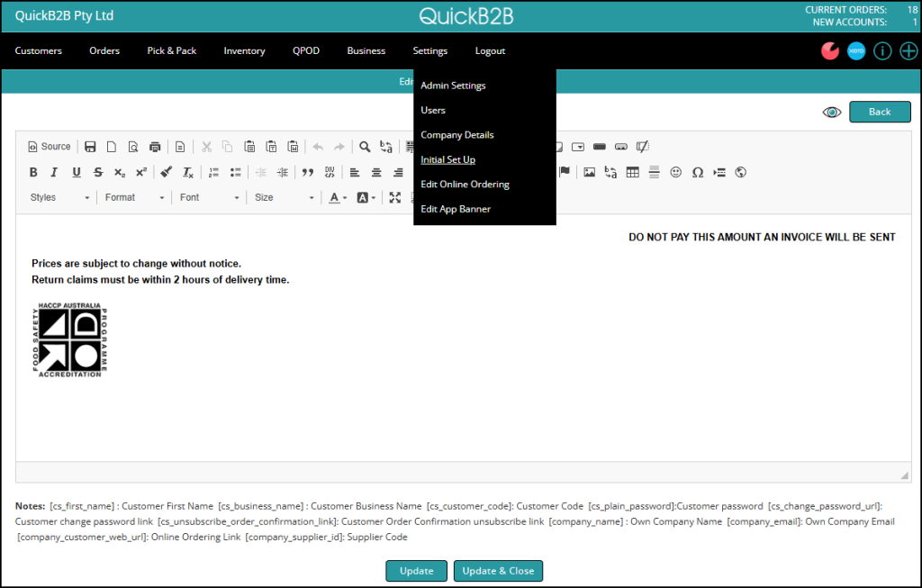
Task: Open the smiley emoticon picker
Action: pyautogui.click(x=676, y=172)
